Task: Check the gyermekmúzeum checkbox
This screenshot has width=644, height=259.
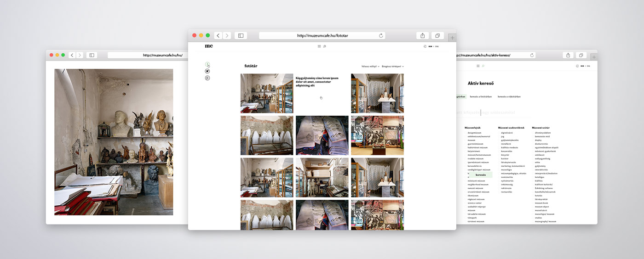Action: pos(466,144)
